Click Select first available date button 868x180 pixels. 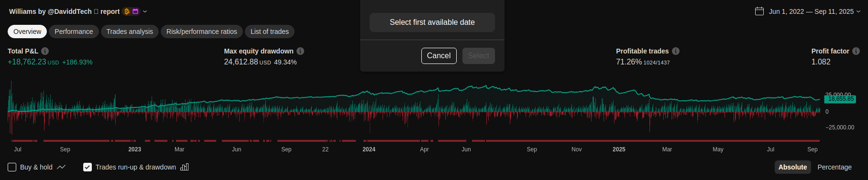(x=432, y=22)
